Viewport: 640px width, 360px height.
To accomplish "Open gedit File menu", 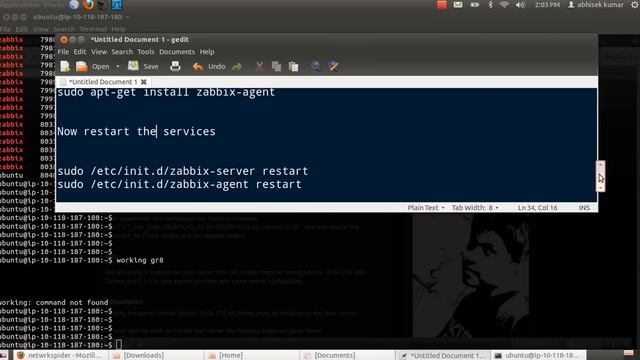I will coord(63,52).
